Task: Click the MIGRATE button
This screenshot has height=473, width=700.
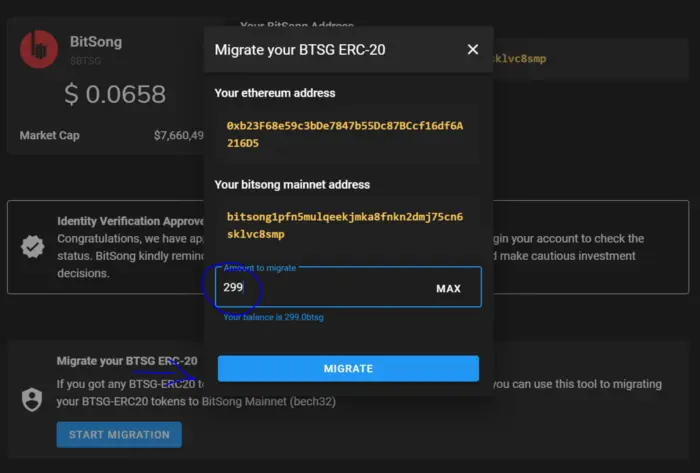Action: [x=348, y=369]
